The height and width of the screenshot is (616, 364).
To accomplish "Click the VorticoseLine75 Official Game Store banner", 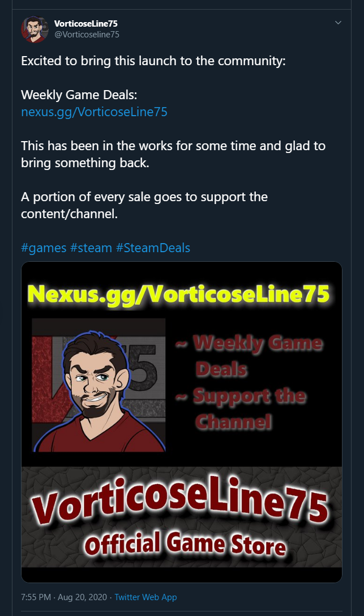I will [181, 521].
